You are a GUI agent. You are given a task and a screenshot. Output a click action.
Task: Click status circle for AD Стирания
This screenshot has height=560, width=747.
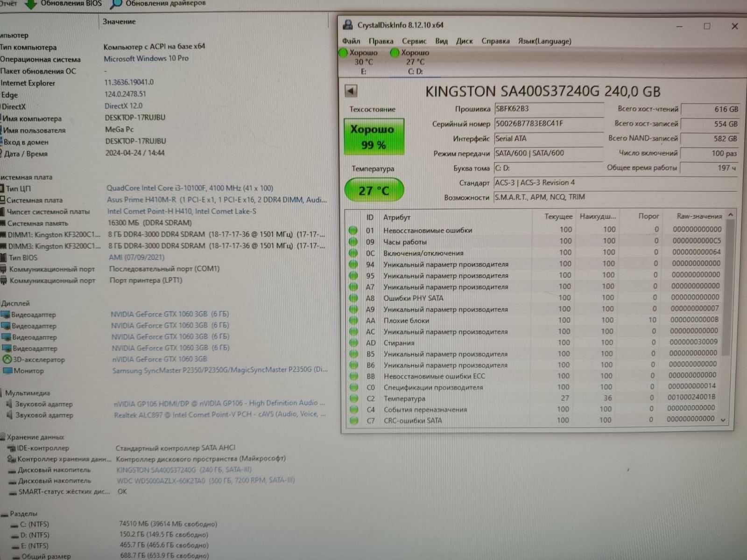[353, 343]
